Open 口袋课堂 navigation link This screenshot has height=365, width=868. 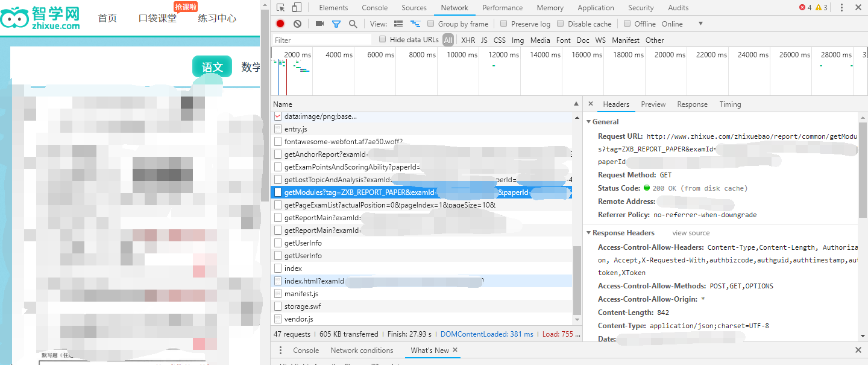coord(158,17)
